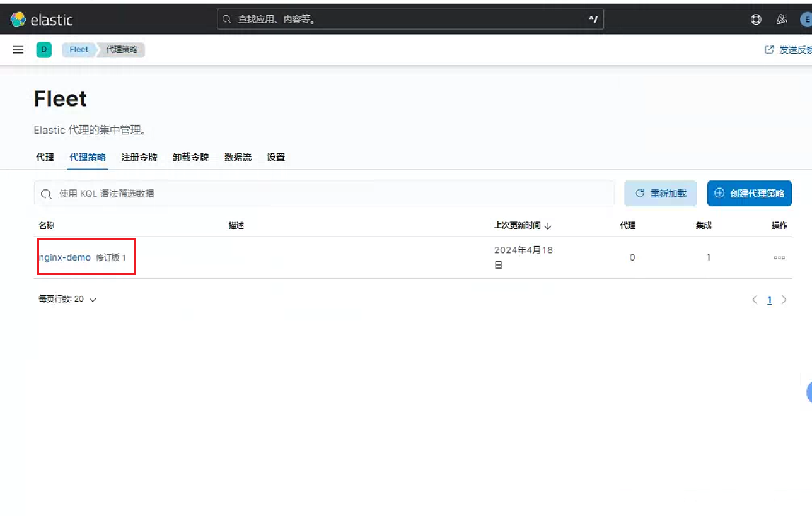
Task: Focus the global search field
Action: pyautogui.click(x=410, y=20)
